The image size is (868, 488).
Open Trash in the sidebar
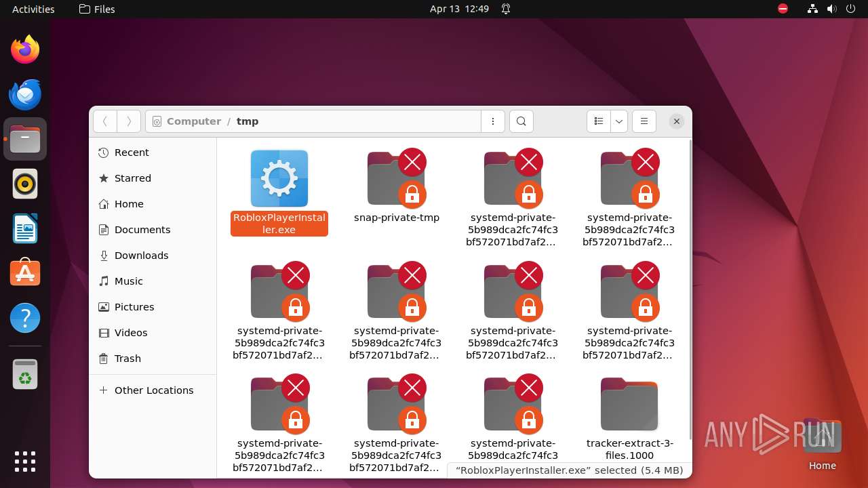[153, 359]
